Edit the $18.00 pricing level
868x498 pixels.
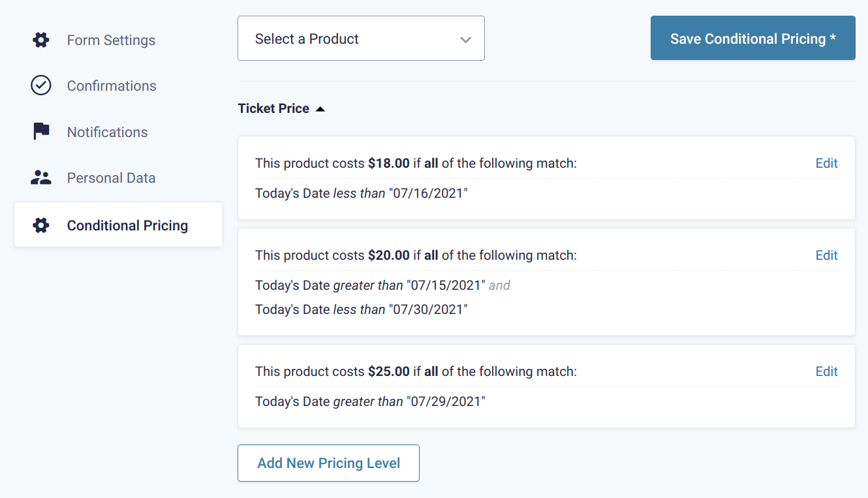point(826,163)
